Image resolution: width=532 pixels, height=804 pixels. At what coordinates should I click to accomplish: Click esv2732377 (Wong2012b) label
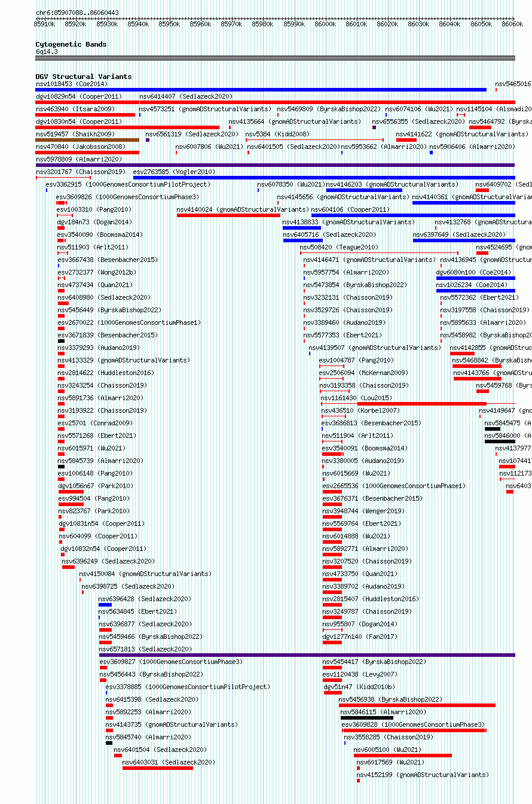point(97,272)
